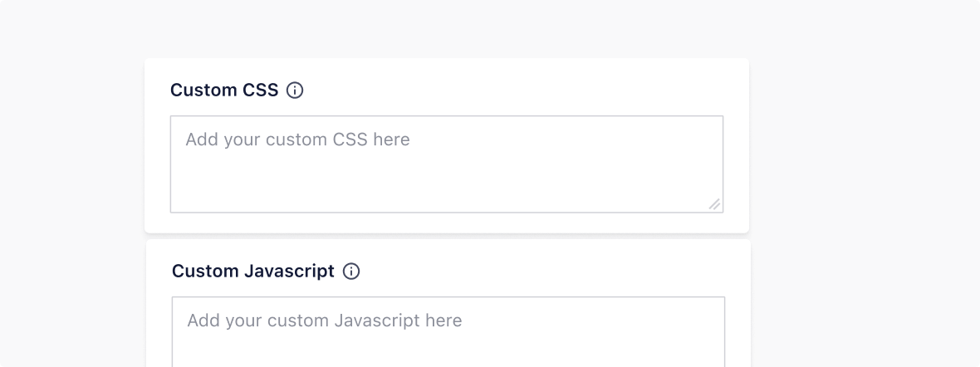This screenshot has height=367, width=980.
Task: Click the 'Add your custom CSS here' placeholder
Action: coord(297,139)
